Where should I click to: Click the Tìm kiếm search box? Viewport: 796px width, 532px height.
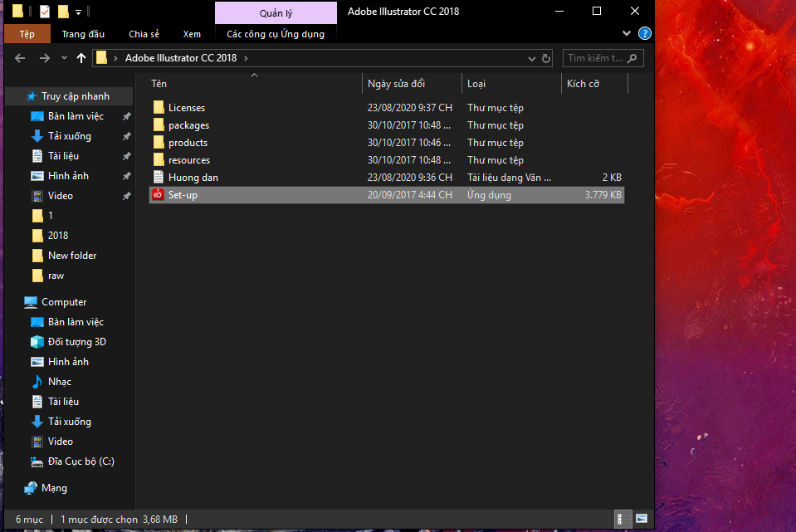pos(595,58)
